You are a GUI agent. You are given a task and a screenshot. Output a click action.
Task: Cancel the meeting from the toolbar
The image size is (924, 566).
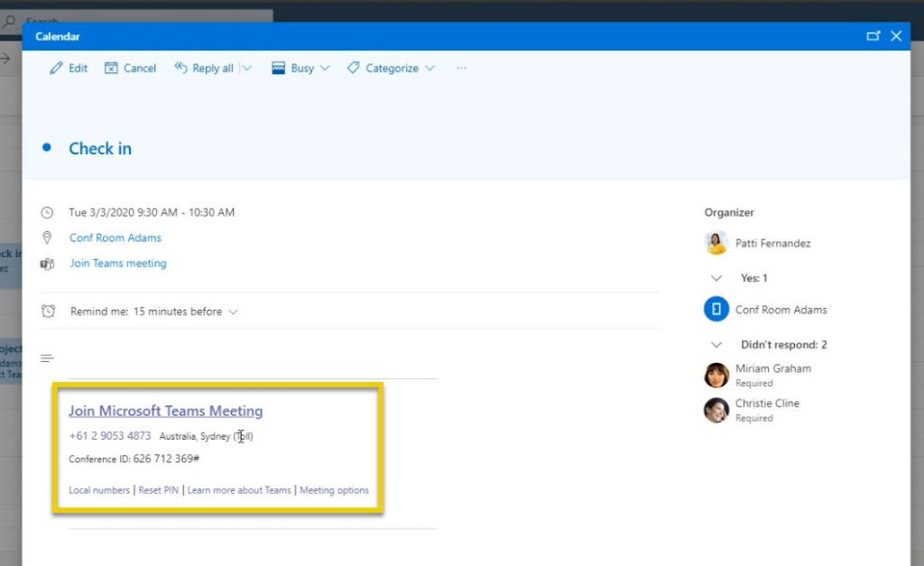click(130, 69)
